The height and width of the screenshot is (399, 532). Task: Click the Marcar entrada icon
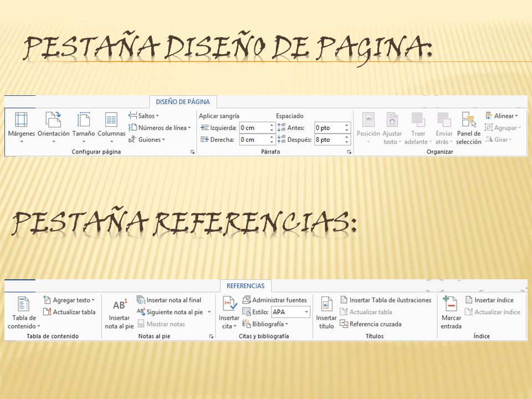pyautogui.click(x=450, y=304)
